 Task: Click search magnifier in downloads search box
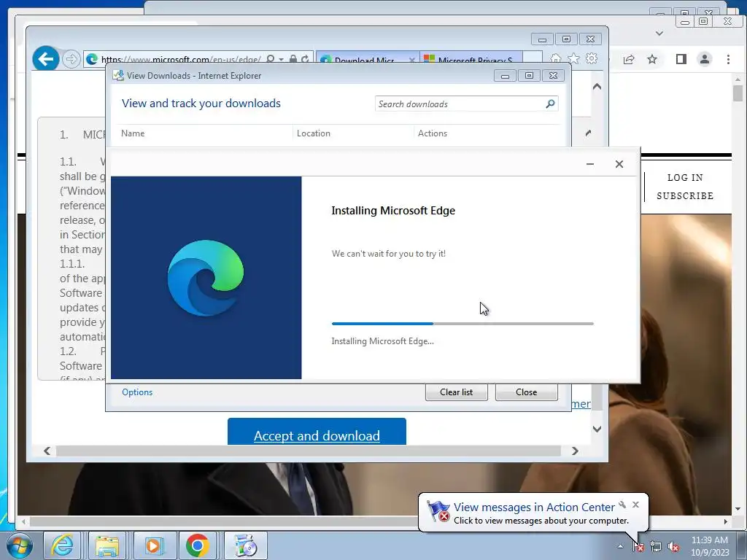coord(550,104)
